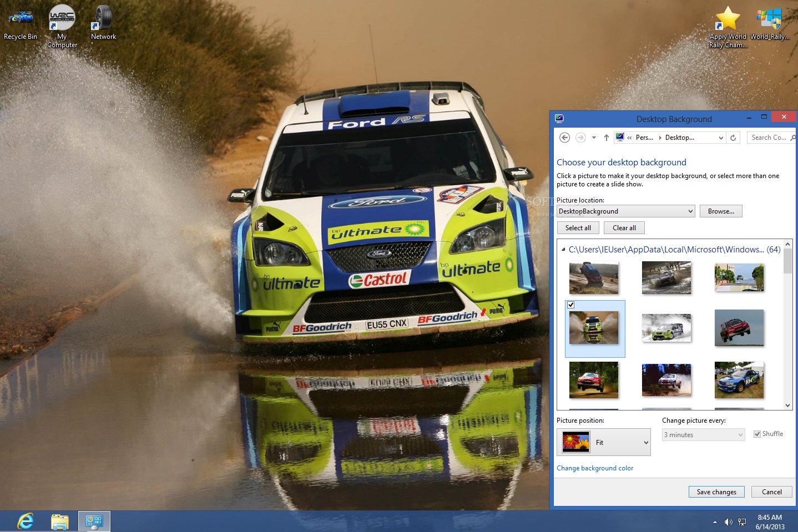
Task: Click the Save changes button
Action: [716, 492]
